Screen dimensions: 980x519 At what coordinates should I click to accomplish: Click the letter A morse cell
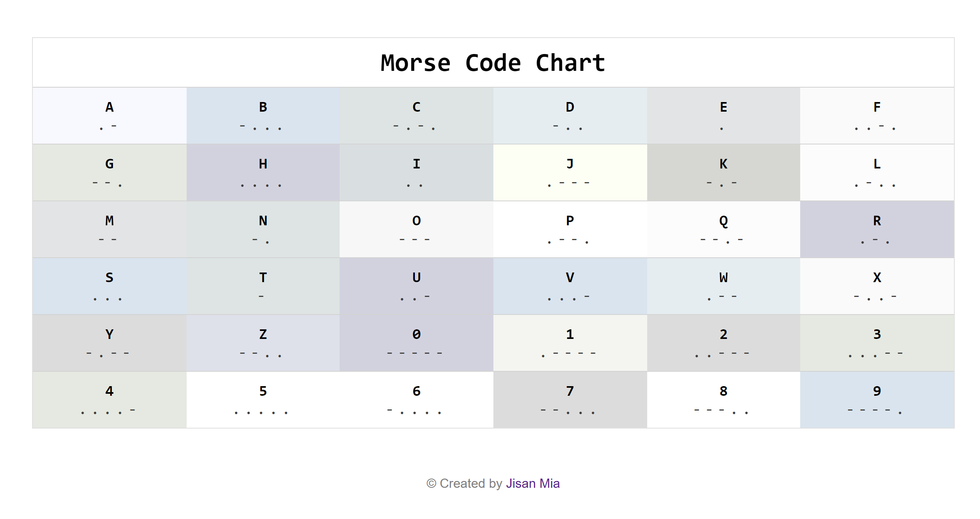[x=109, y=116]
